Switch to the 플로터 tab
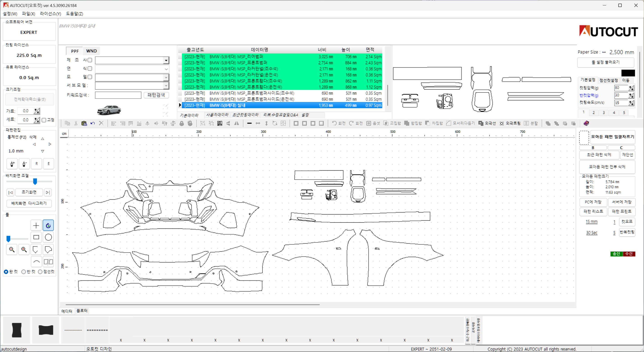 [82, 311]
